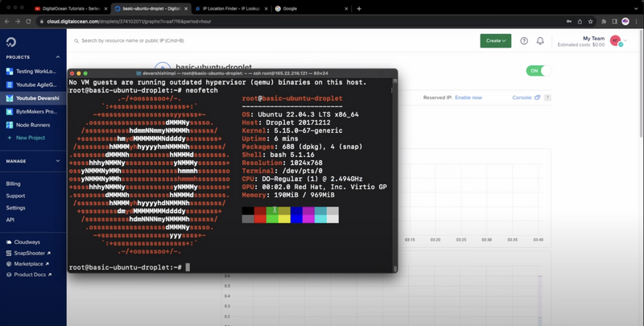
Task: Open the browser extensions puzzle icon
Action: tap(604, 22)
